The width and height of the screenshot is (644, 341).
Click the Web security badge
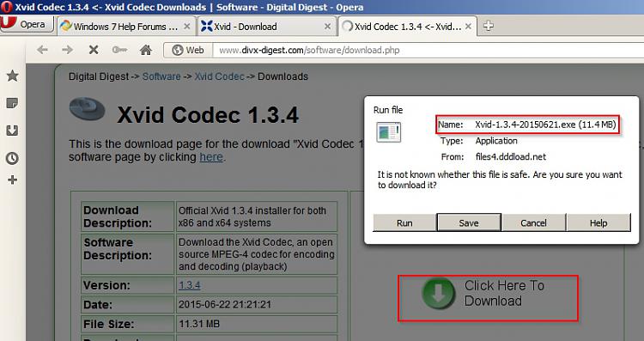point(188,50)
